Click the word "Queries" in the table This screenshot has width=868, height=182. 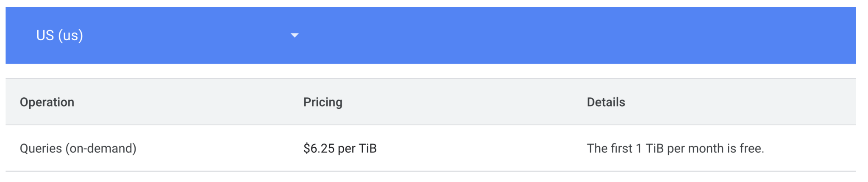click(x=41, y=149)
